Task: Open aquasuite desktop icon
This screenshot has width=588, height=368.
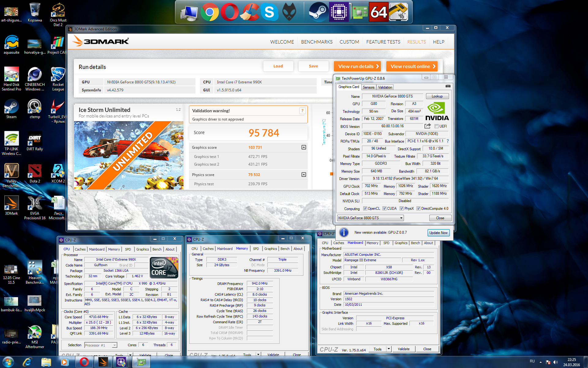Action: click(11, 45)
